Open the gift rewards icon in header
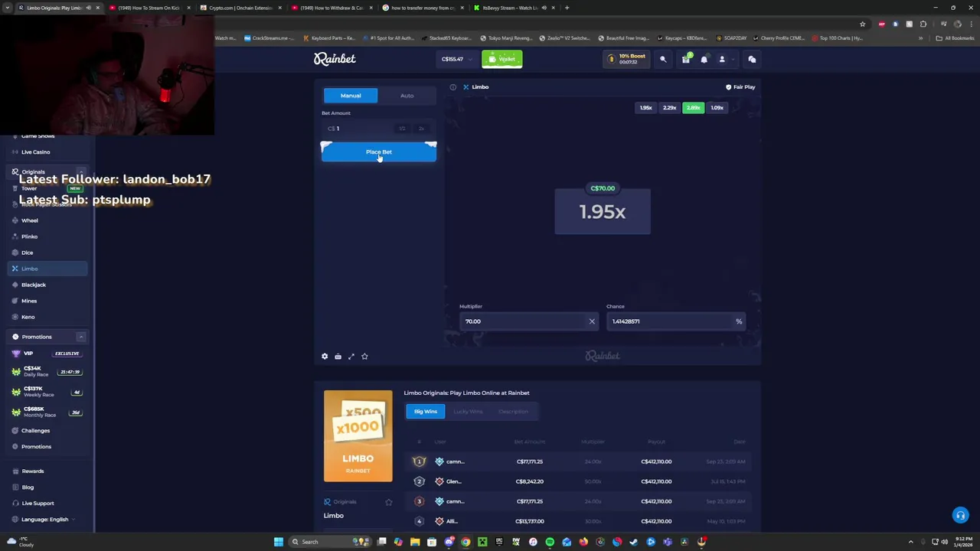980x551 pixels. (x=686, y=59)
